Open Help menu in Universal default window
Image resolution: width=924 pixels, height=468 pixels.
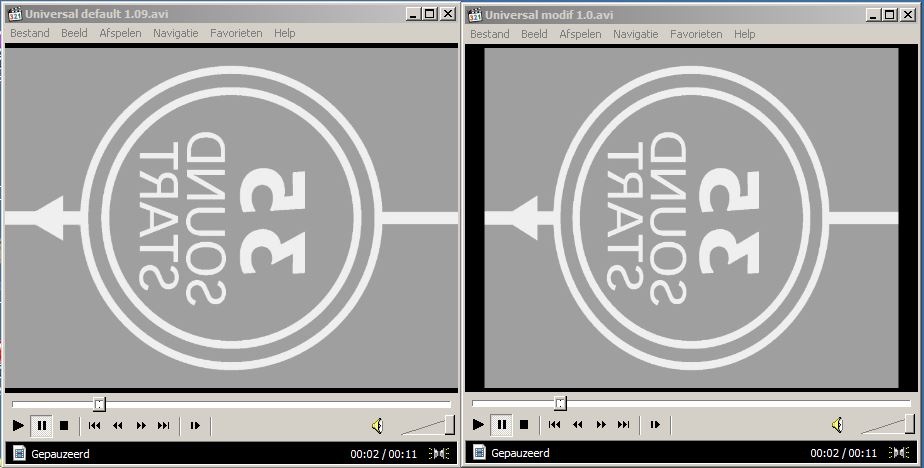pyautogui.click(x=285, y=33)
